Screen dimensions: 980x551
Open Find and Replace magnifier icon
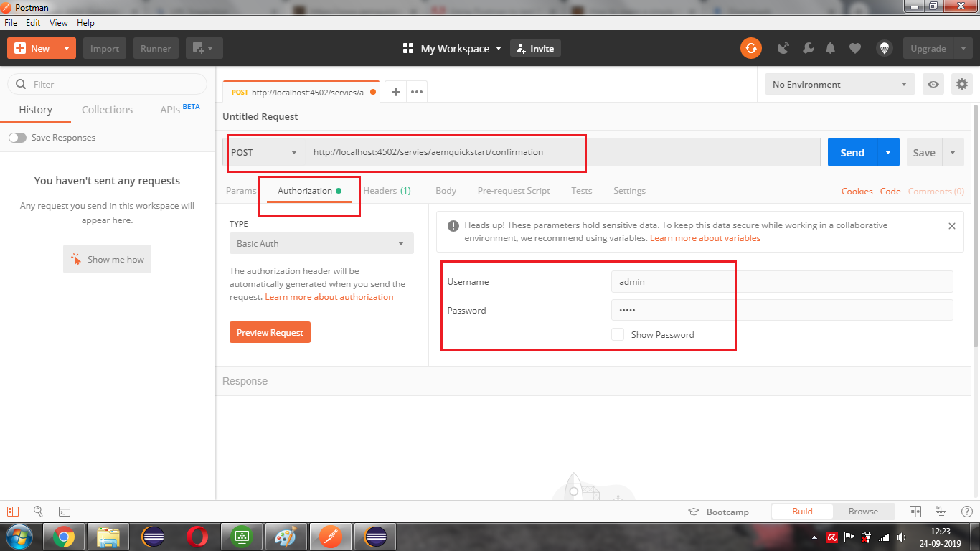[38, 512]
